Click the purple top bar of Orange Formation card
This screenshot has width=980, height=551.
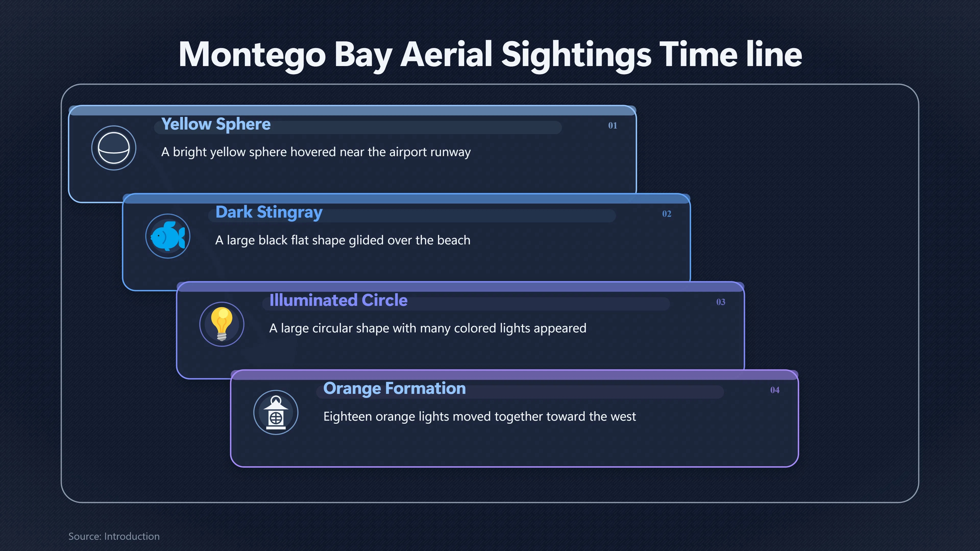tap(514, 375)
